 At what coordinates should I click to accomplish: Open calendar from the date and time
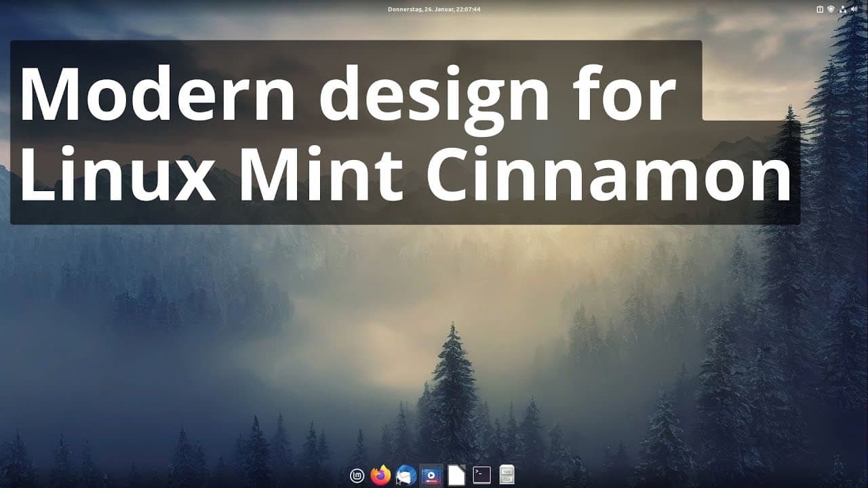[434, 9]
